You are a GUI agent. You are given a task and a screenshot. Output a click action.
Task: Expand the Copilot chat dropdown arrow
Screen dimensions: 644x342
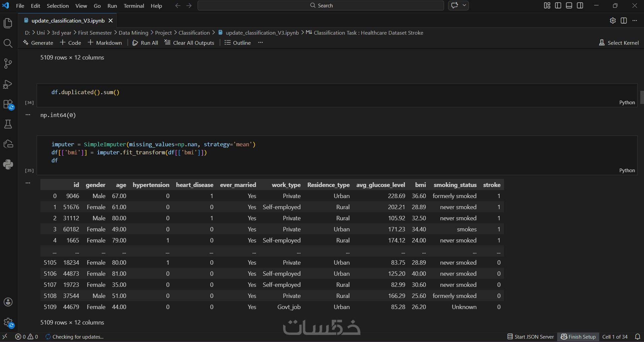coord(464,5)
